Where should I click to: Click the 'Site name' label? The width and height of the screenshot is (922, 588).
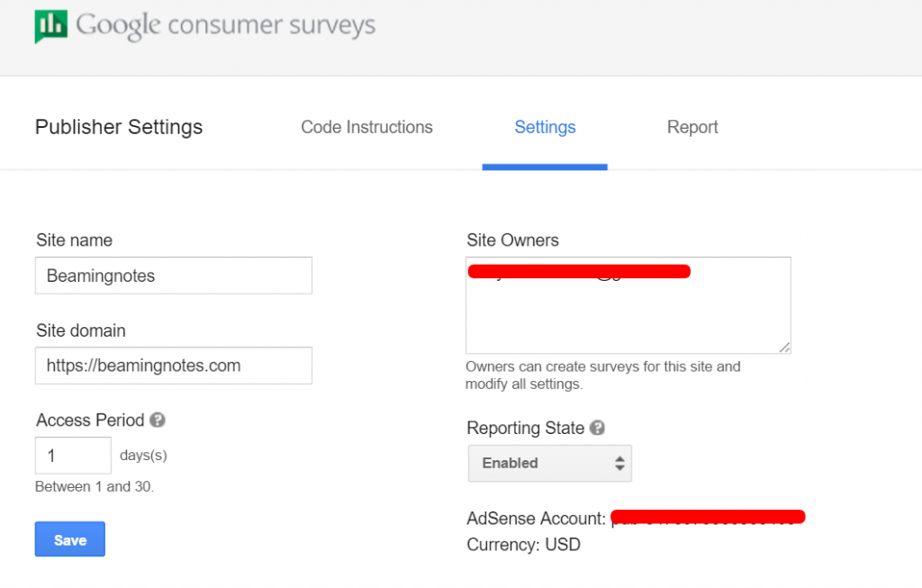point(74,240)
